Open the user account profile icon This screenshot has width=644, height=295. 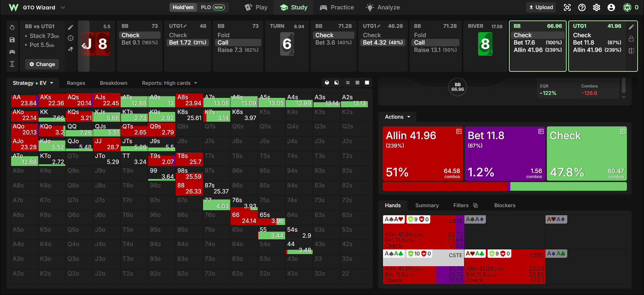(x=611, y=7)
